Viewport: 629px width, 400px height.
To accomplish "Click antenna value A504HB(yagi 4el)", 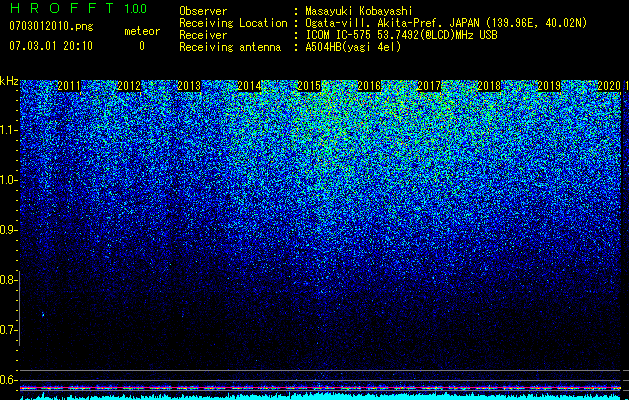I will [x=353, y=47].
